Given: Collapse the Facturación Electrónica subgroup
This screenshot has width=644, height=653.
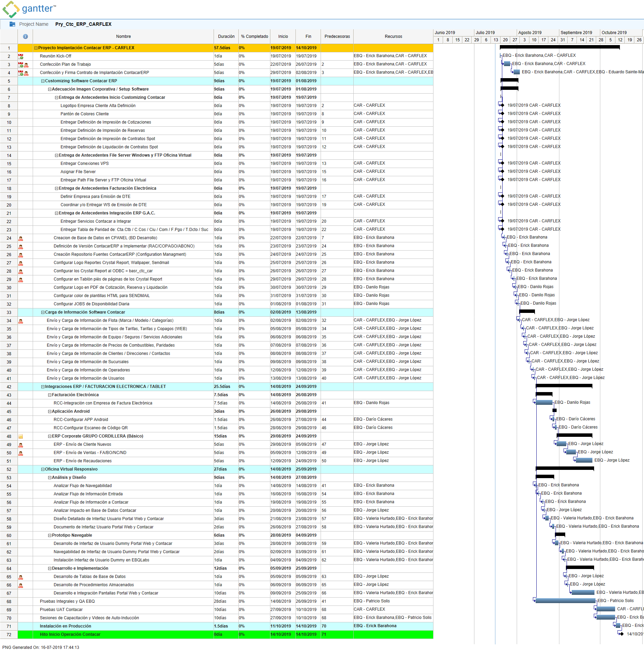Looking at the screenshot, I should (x=50, y=395).
